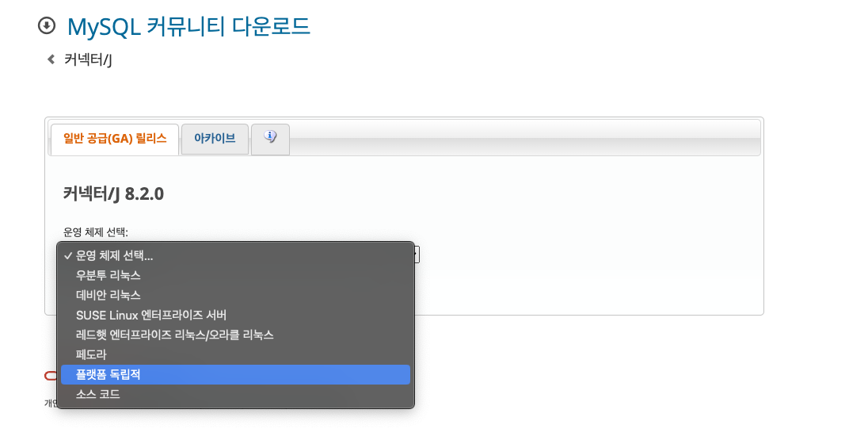Click the select box arrow at the dropdown's right edge
This screenshot has width=868, height=444.
pos(417,255)
